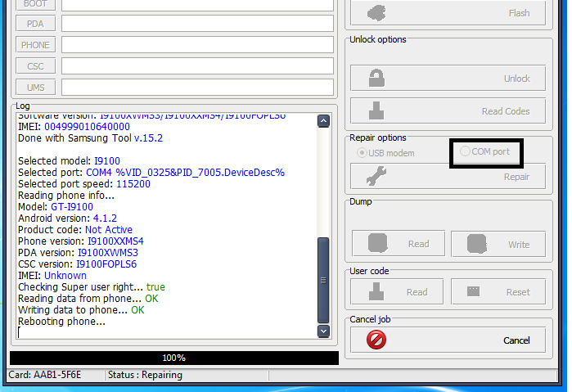
Task: Click 'IMEI: Unknown' log line
Action: pyautogui.click(x=52, y=276)
